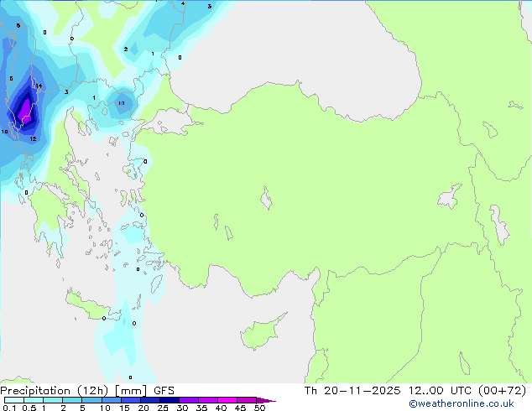Click legend label '15'
This screenshot has width=532, height=411.
pos(124,408)
